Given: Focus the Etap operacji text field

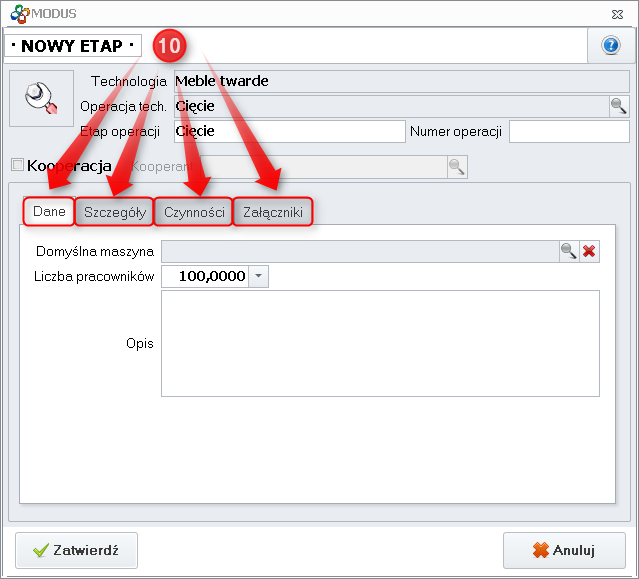Looking at the screenshot, I should [x=288, y=131].
